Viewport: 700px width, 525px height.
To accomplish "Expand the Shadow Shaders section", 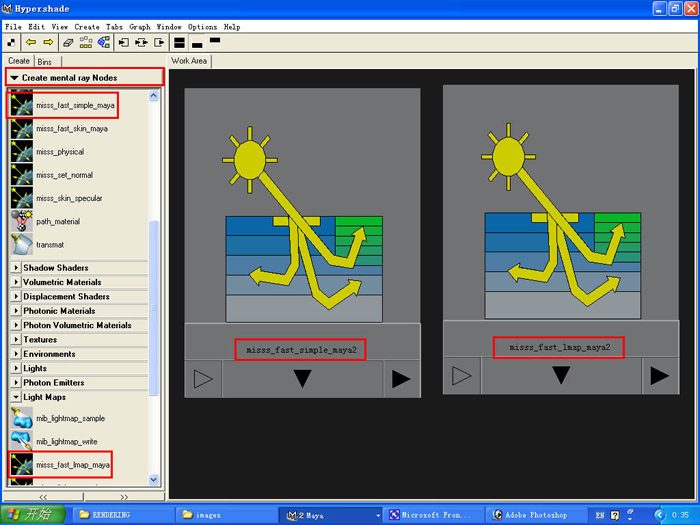I will coord(16,267).
